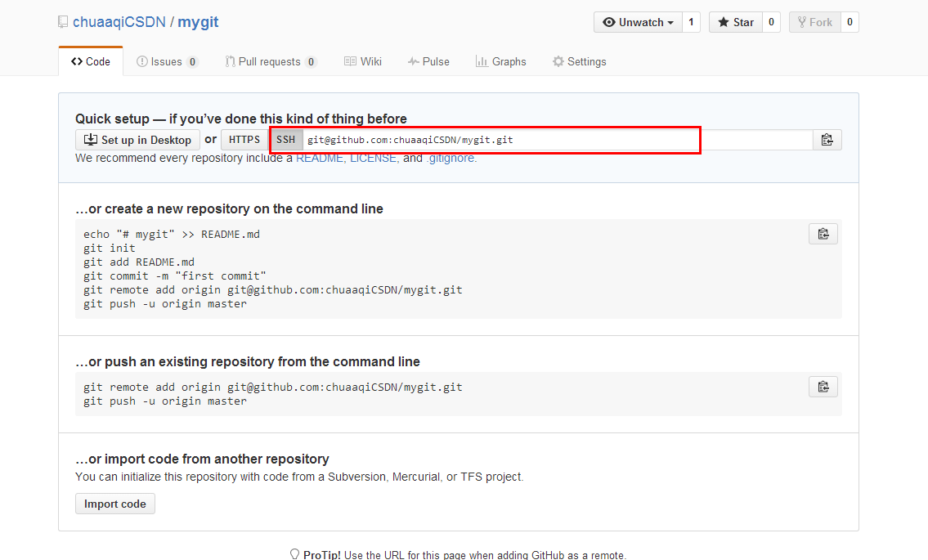The image size is (928, 560).
Task: Fork the mygit repository
Action: click(x=815, y=23)
